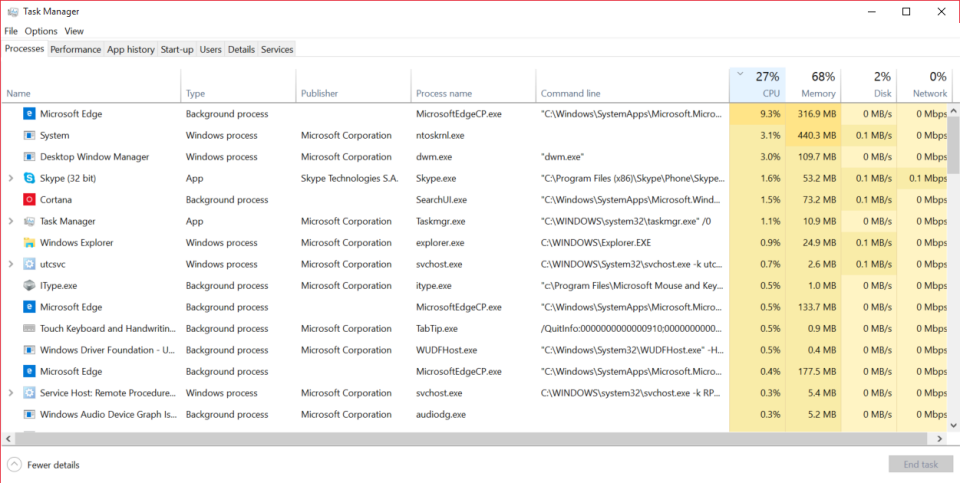Click the Skype app icon in process list
Image resolution: width=960 pixels, height=483 pixels.
click(x=29, y=178)
